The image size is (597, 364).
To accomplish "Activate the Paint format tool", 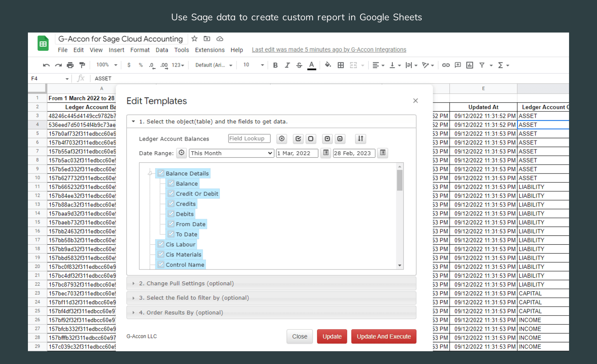I will coord(82,65).
